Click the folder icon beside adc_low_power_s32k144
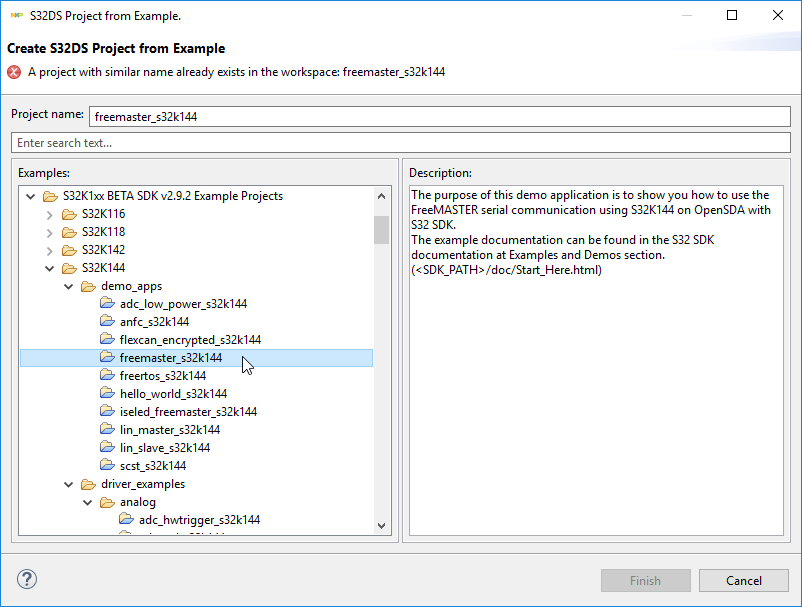 [x=108, y=304]
